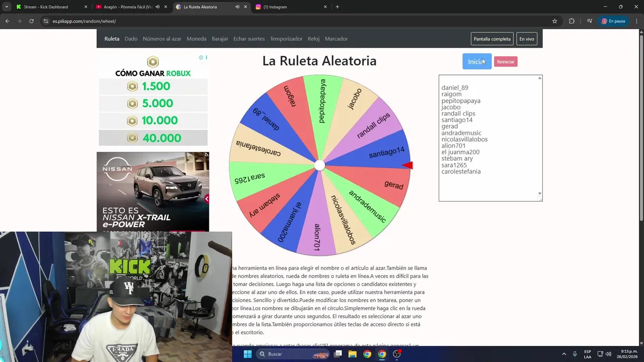This screenshot has height=362, width=644.
Task: Open File Explorer from the taskbar
Action: coord(352,354)
